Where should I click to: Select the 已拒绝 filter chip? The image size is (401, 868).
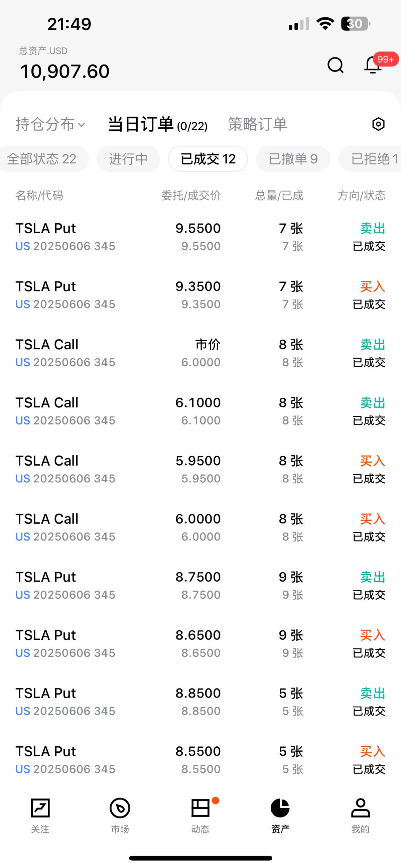tap(370, 159)
